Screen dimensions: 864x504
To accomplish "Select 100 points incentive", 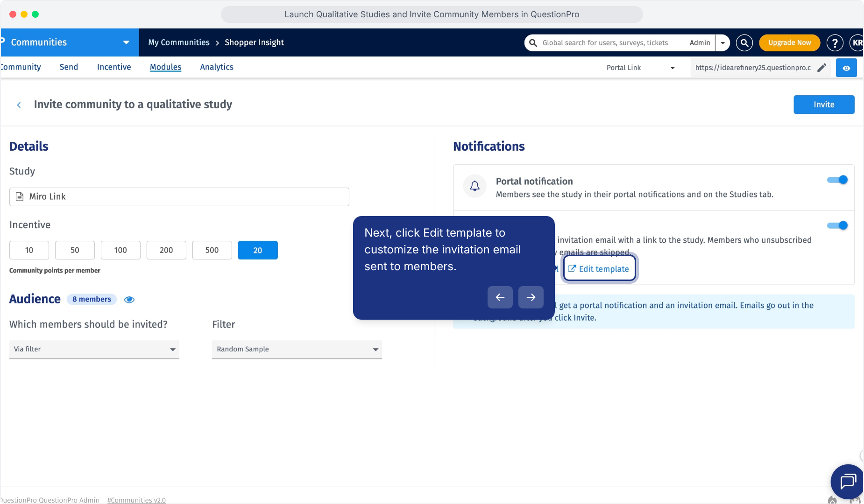I will click(x=120, y=250).
